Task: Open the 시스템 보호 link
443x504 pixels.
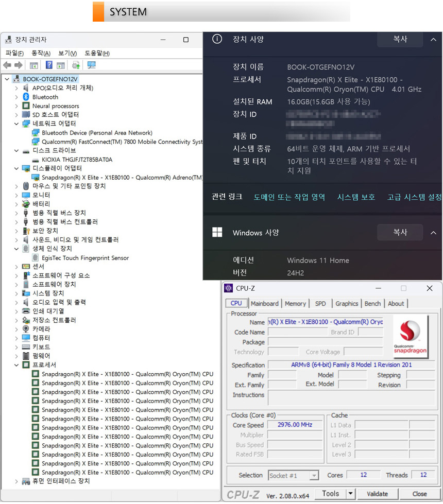Action: point(356,197)
